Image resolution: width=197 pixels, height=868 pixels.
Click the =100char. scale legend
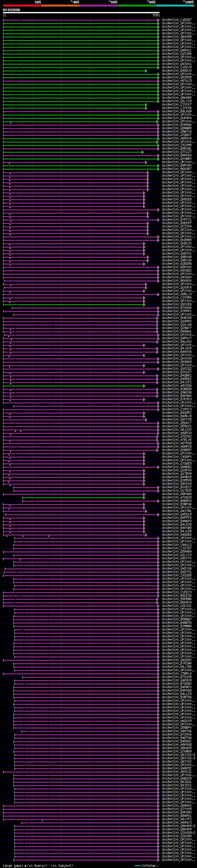(147, 866)
